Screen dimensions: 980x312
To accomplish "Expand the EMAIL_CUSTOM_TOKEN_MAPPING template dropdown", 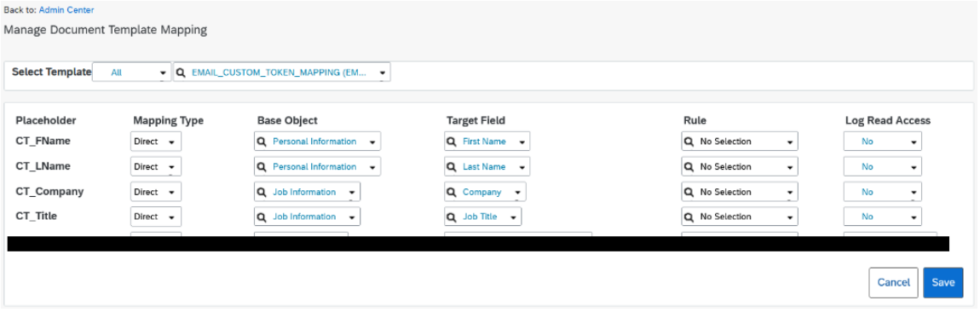I will tap(282, 72).
